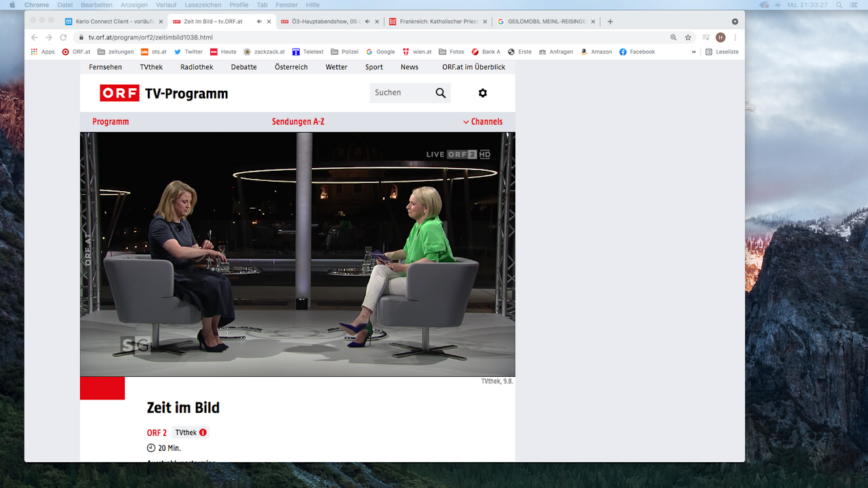Open the ORF.at bookmark

[x=76, y=52]
